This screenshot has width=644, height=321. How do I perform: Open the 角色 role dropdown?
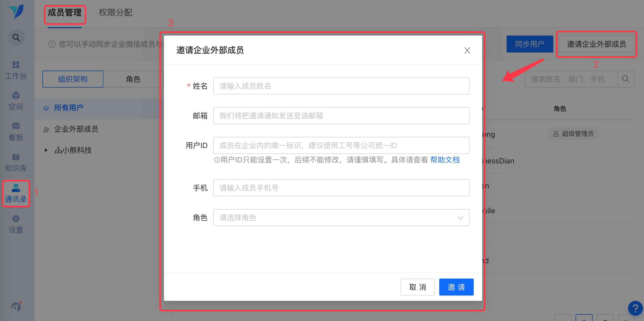[341, 218]
